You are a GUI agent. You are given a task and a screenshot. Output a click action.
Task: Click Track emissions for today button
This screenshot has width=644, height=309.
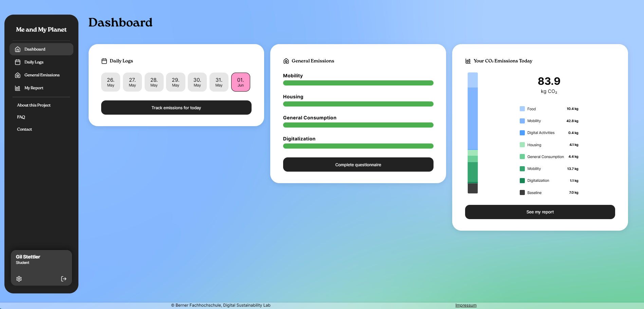click(176, 108)
